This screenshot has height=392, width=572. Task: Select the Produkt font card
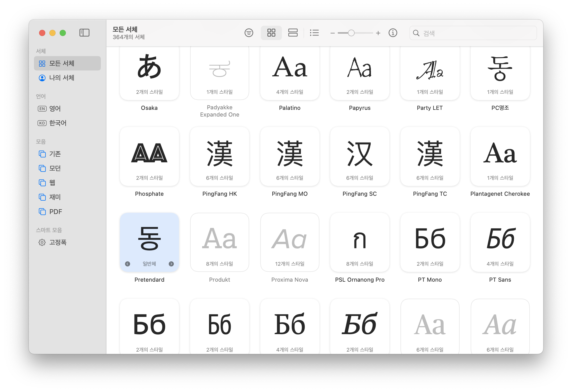(x=220, y=242)
